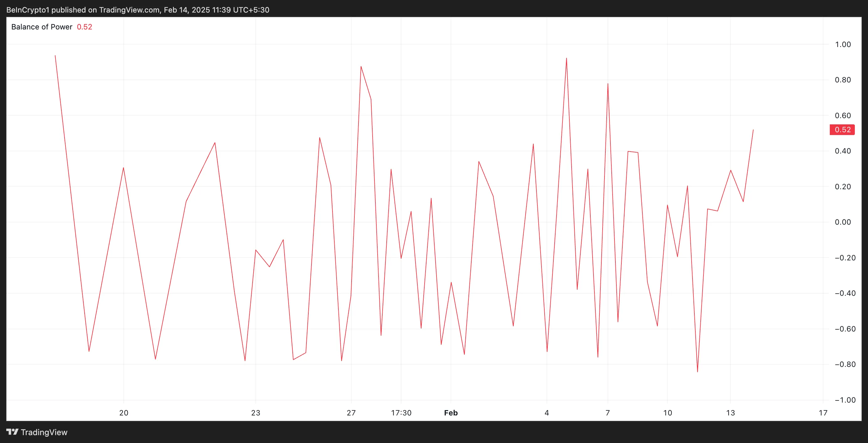Click the 27 date label on time axis

[351, 413]
